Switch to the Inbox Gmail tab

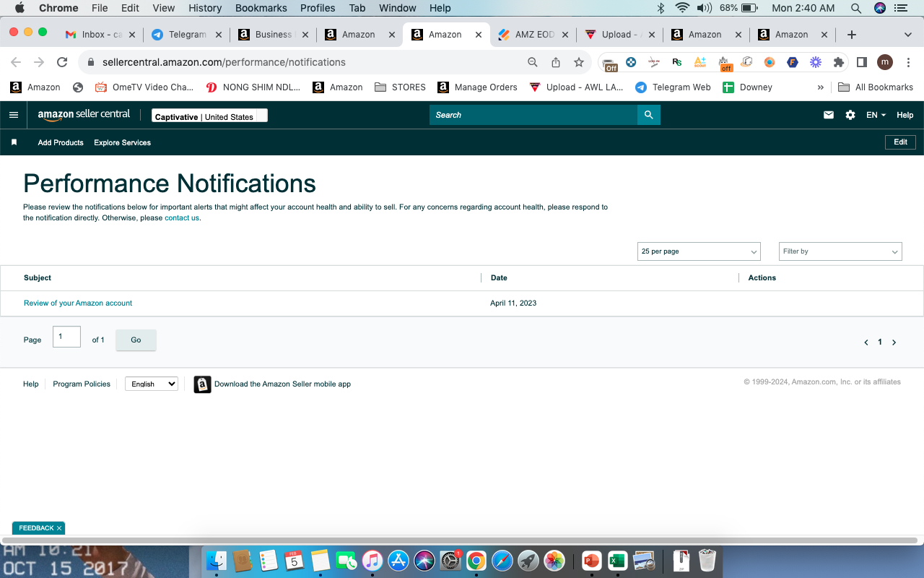(100, 34)
